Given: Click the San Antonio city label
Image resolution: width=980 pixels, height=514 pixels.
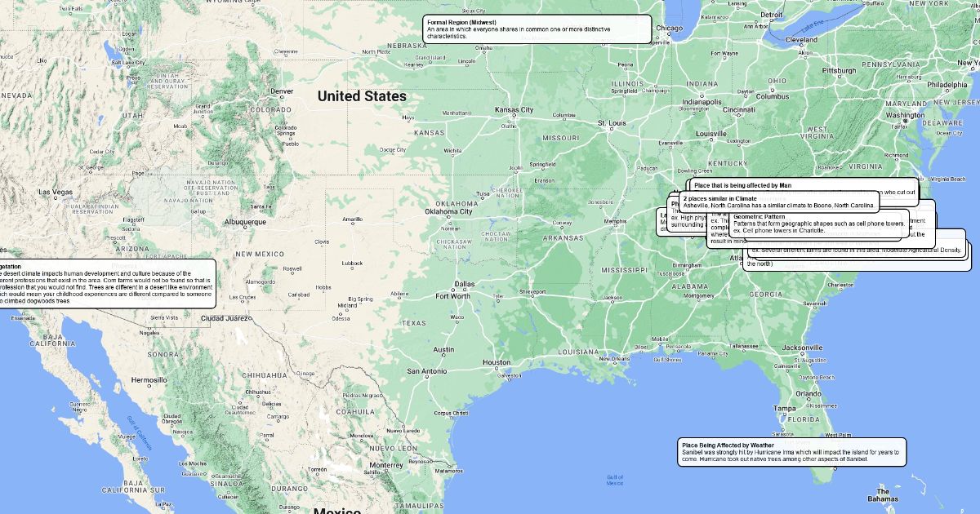Looking at the screenshot, I should [427, 371].
